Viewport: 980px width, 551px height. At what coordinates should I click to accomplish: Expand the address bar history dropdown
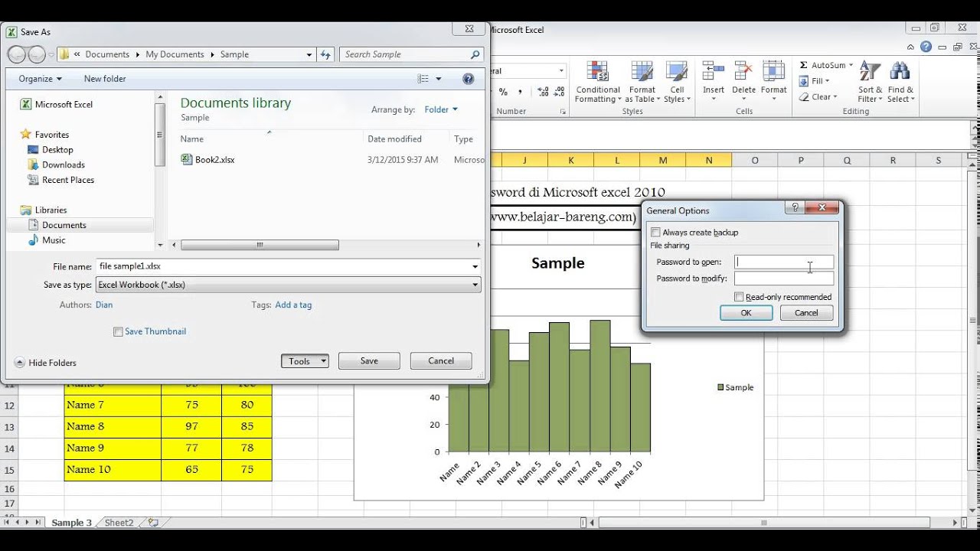pyautogui.click(x=309, y=54)
